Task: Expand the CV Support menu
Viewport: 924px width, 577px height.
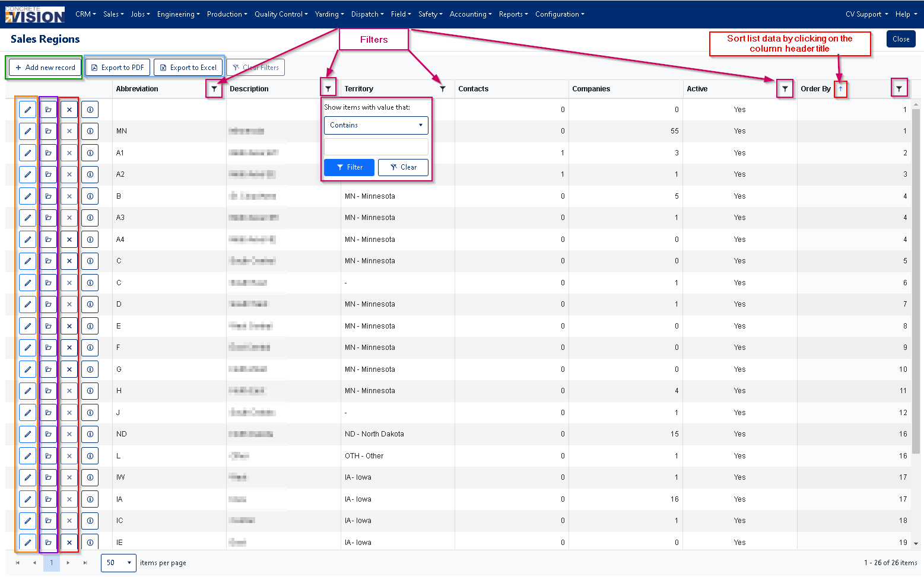Action: [866, 14]
